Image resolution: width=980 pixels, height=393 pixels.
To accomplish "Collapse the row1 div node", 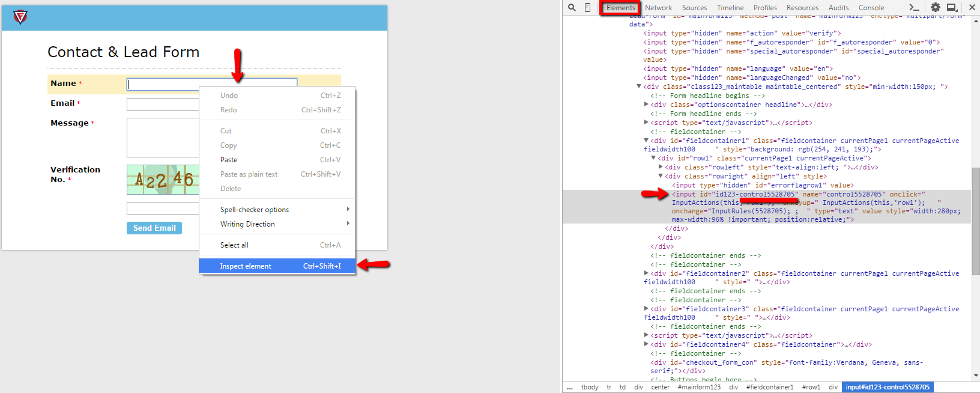I will [653, 158].
